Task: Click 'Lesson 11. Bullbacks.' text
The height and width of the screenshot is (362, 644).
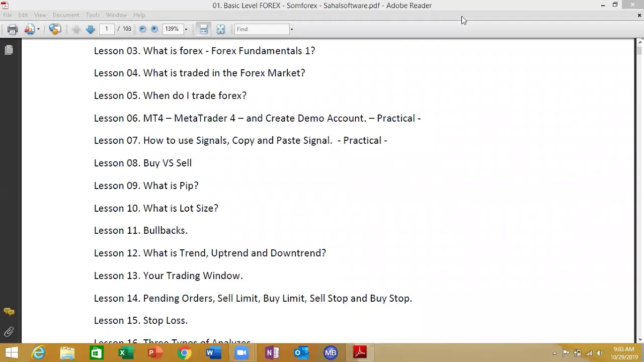Action: 140,230
